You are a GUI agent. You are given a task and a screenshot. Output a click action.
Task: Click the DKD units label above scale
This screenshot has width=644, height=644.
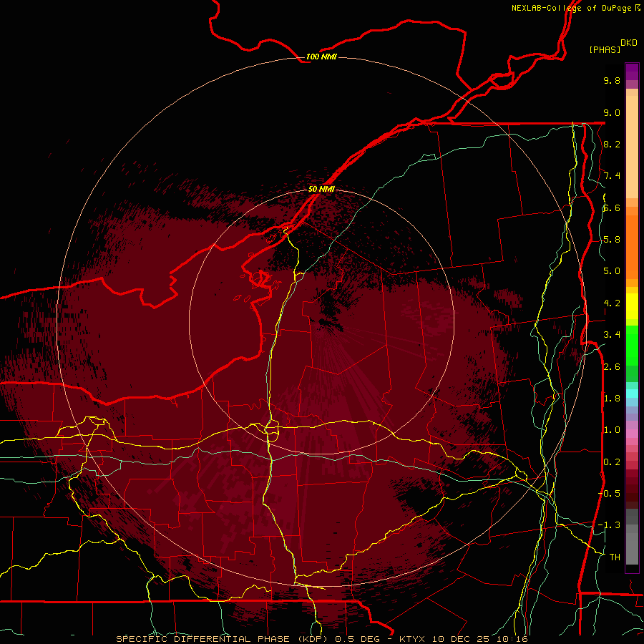coord(629,43)
